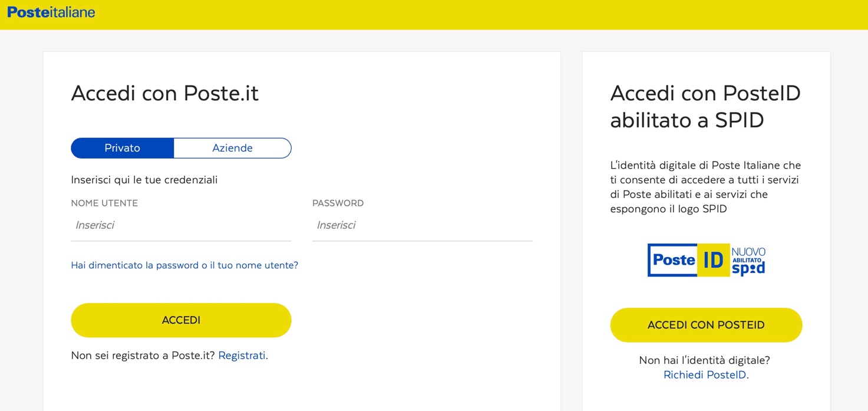The image size is (868, 411).
Task: Click the Accedi con PosteID abilitato a SPID heading
Action: [705, 106]
